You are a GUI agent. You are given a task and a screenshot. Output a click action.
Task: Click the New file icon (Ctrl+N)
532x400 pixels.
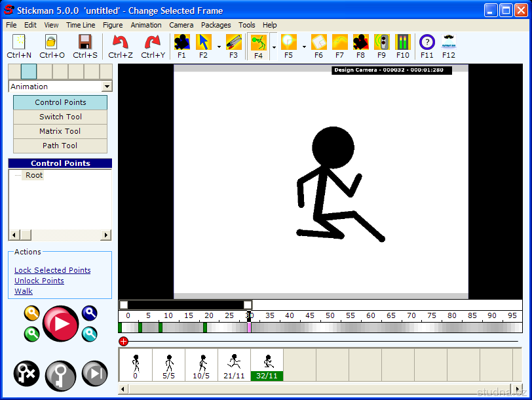[19, 43]
